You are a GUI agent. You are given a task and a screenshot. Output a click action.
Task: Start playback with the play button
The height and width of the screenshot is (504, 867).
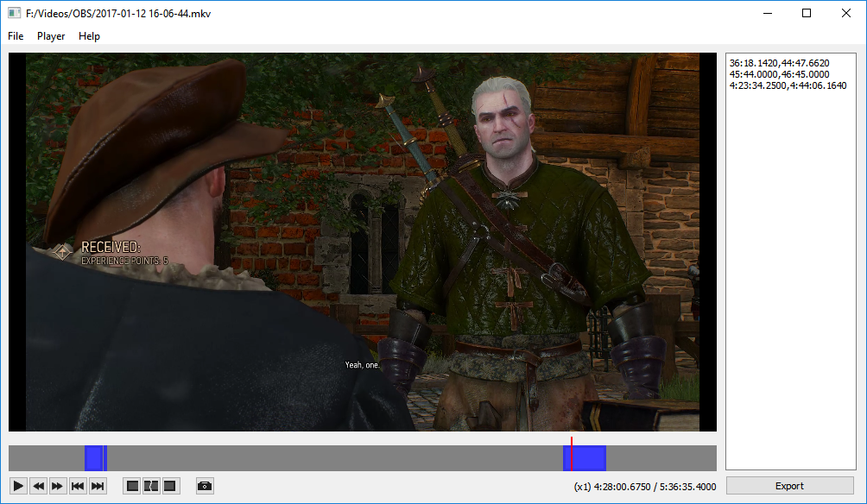[18, 487]
